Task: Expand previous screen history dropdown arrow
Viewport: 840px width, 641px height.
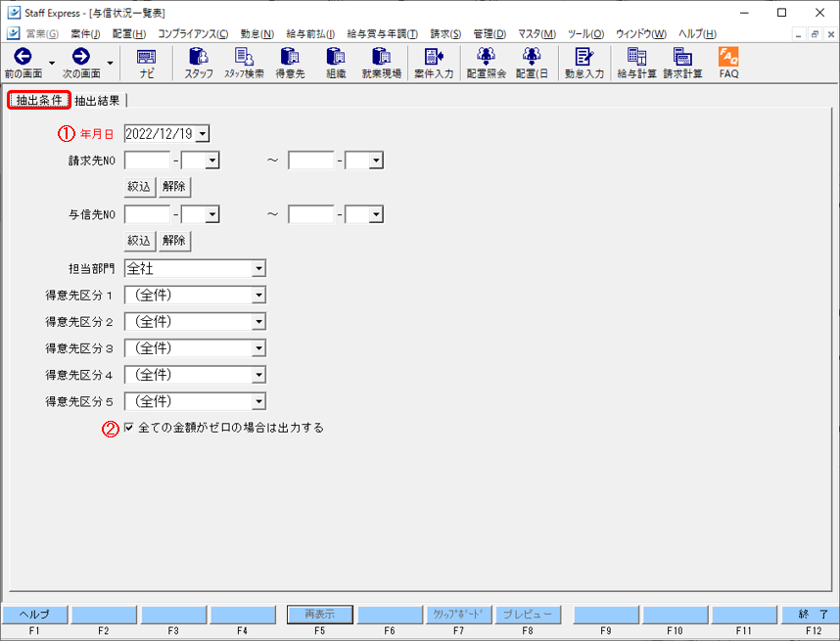Action: (x=52, y=64)
